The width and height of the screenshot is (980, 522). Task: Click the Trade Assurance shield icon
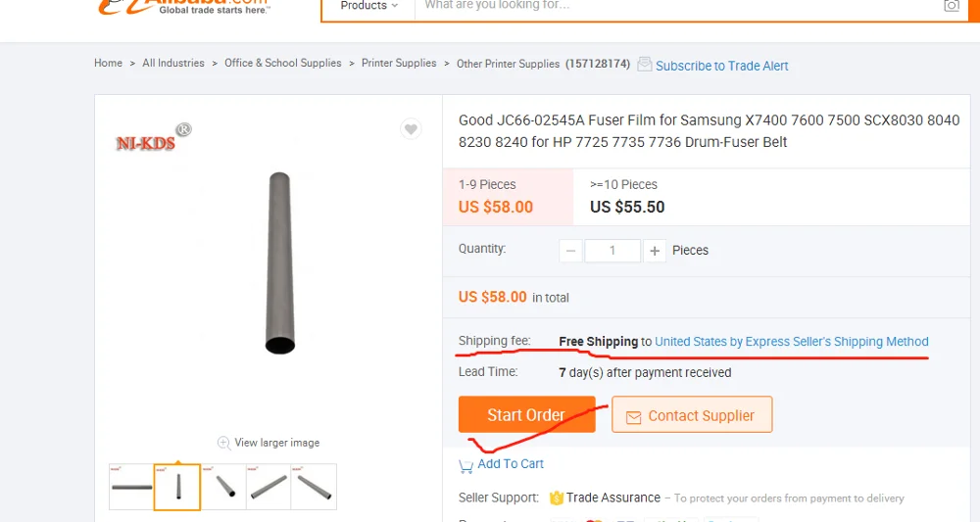[557, 498]
